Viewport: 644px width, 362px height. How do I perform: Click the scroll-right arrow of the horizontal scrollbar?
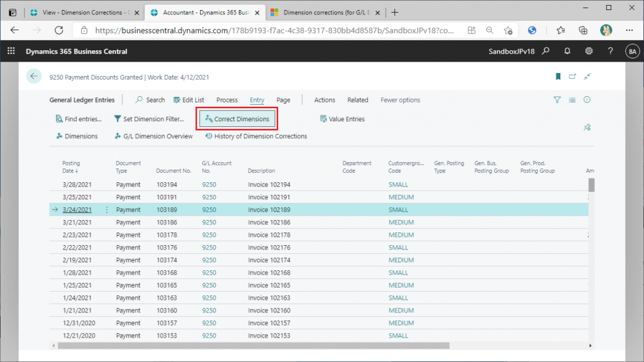tap(590, 346)
